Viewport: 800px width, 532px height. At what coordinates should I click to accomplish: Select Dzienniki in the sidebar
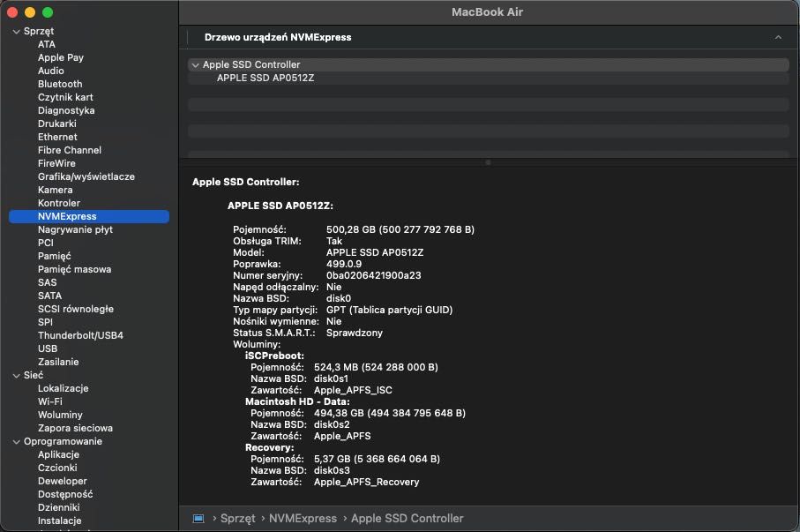pos(59,508)
